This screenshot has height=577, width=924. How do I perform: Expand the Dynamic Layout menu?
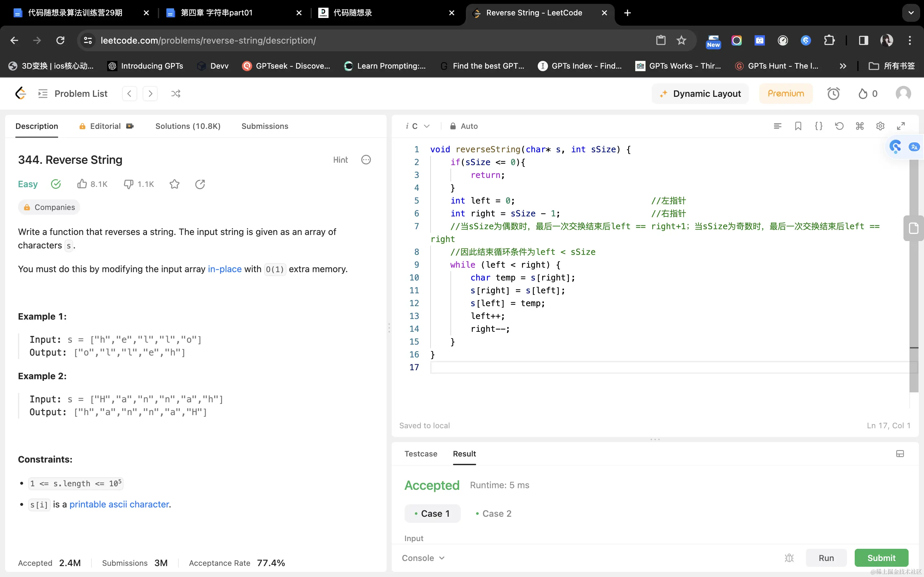pos(700,94)
